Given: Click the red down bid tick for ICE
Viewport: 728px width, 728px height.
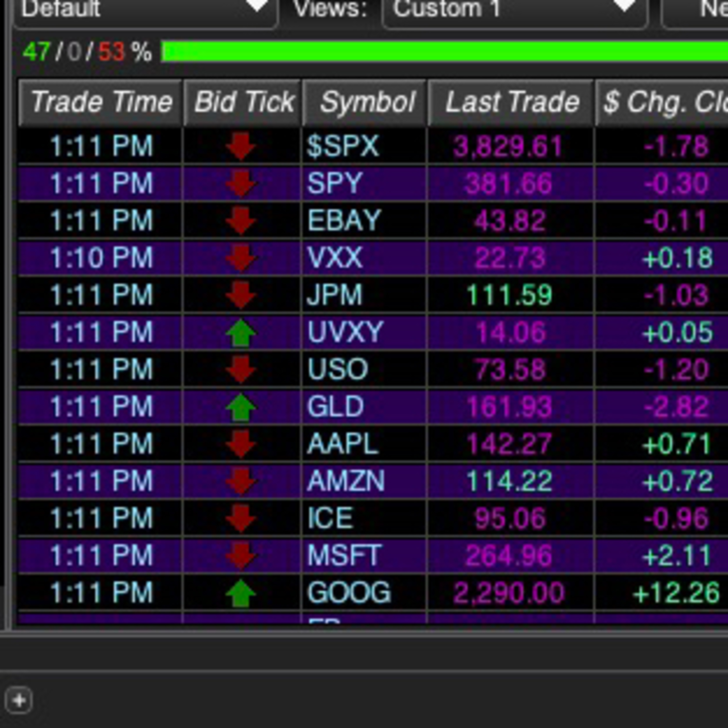Looking at the screenshot, I should tap(241, 519).
